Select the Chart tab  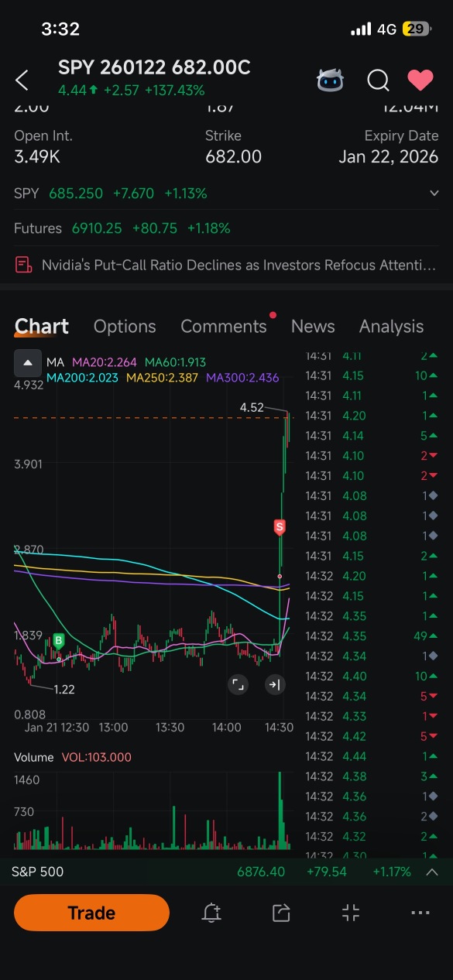coord(42,327)
